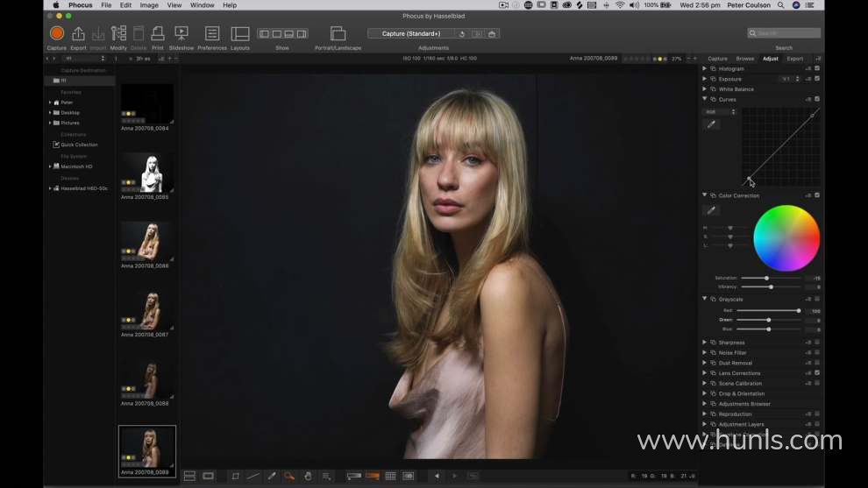The image size is (868, 488).
Task: Click the highlighted orange overlay icon
Action: pyautogui.click(x=373, y=476)
